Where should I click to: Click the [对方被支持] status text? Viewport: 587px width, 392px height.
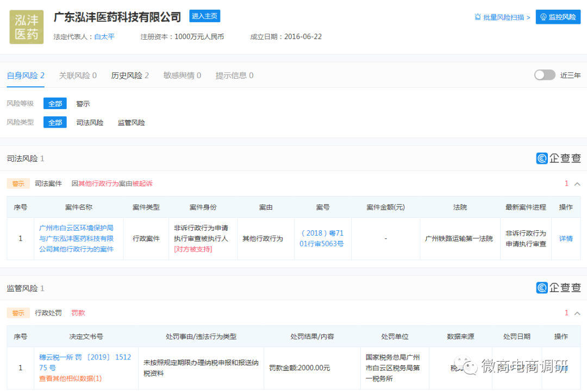[193, 249]
